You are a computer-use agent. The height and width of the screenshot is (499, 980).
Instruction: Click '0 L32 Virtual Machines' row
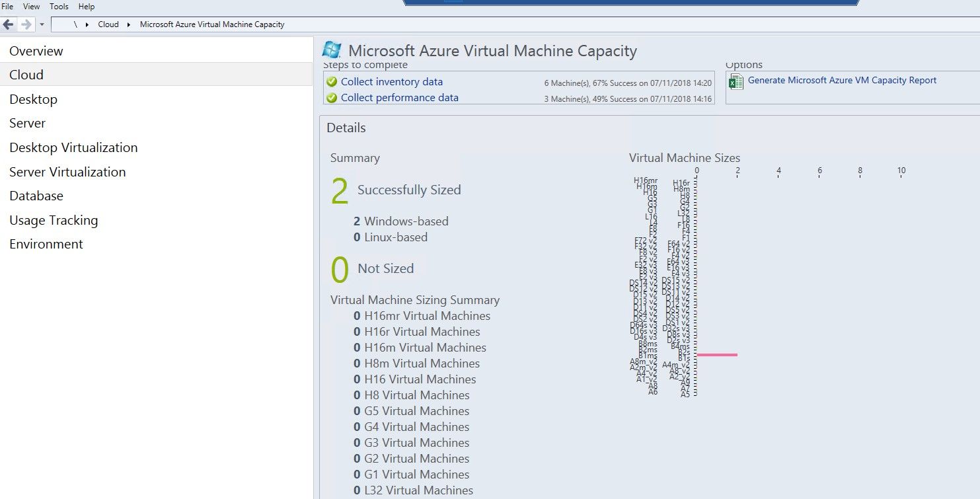414,490
